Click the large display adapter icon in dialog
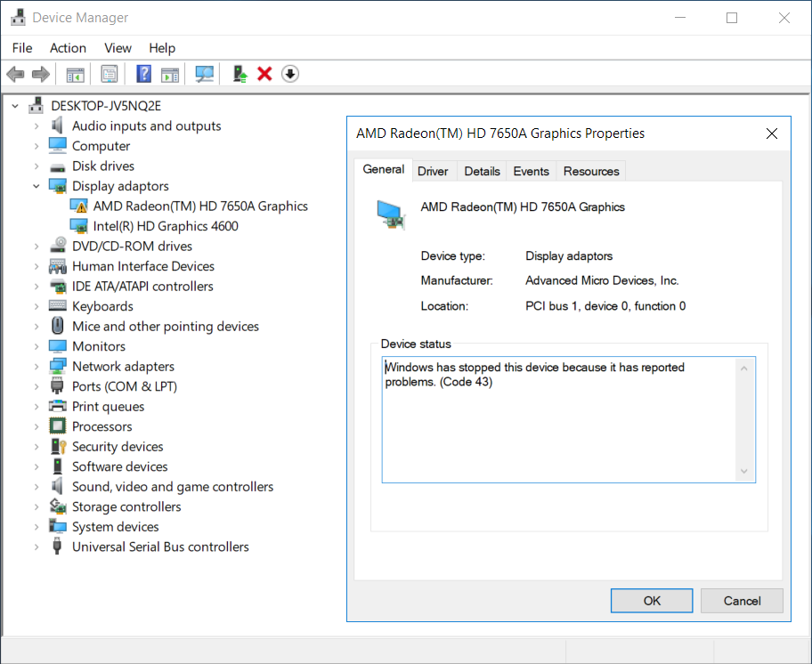This screenshot has width=812, height=664. click(x=391, y=215)
